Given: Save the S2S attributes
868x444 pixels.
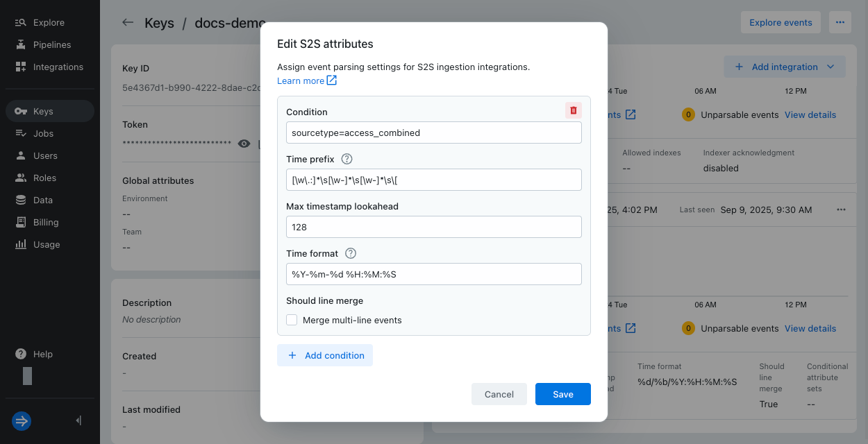Looking at the screenshot, I should 562,394.
